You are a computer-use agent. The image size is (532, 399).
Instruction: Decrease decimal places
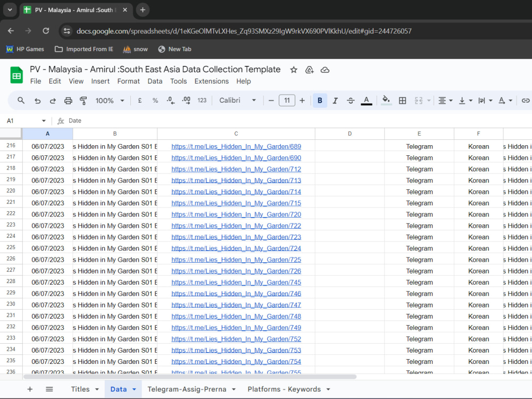[169, 100]
